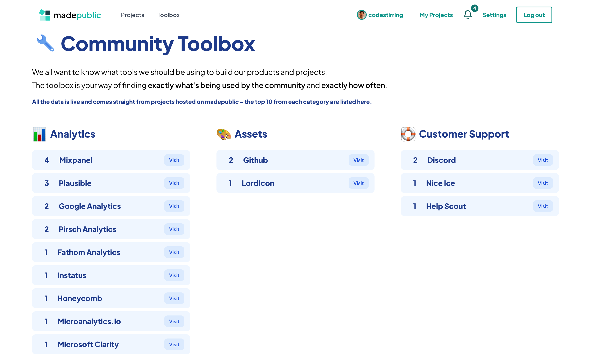Click the madepublic logo icon
This screenshot has height=364, width=591.
click(45, 15)
